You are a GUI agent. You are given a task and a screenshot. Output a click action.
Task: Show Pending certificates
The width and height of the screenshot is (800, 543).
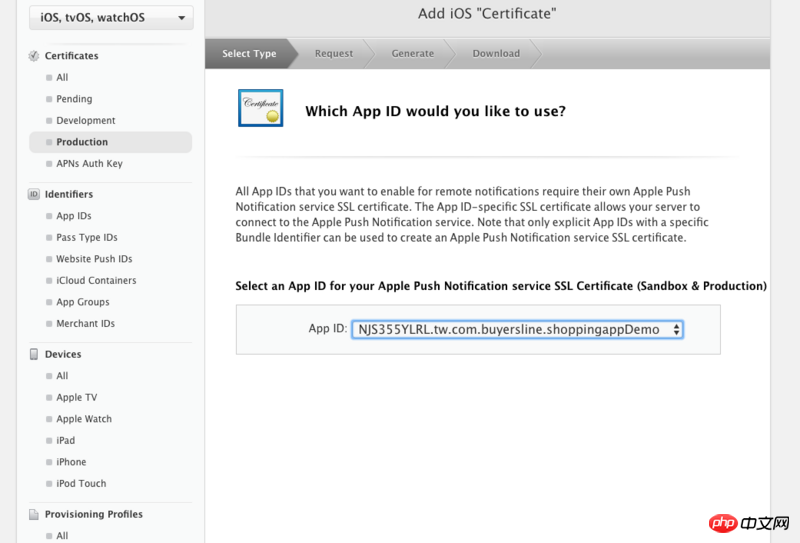coord(74,99)
